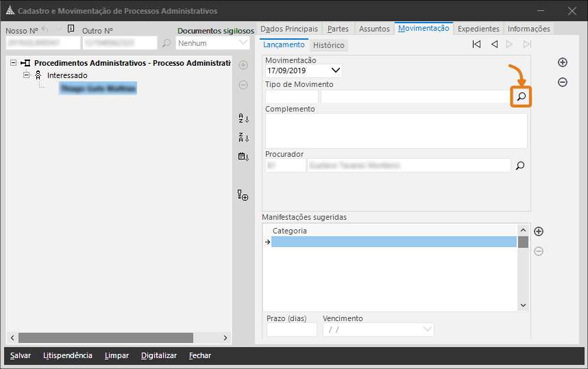Click top-right minus icon to remove movement
Screen dimensions: 588x369
(x=563, y=82)
